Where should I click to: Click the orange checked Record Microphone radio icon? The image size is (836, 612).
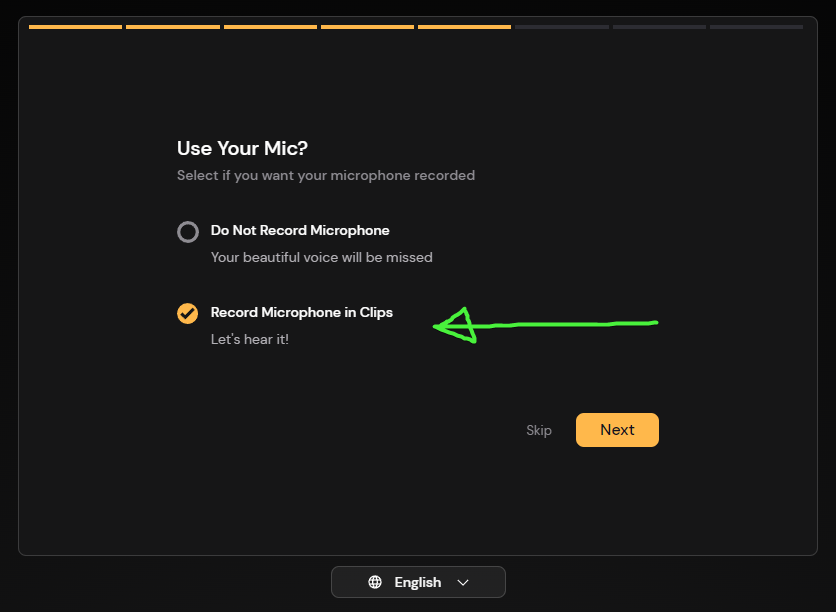188,314
